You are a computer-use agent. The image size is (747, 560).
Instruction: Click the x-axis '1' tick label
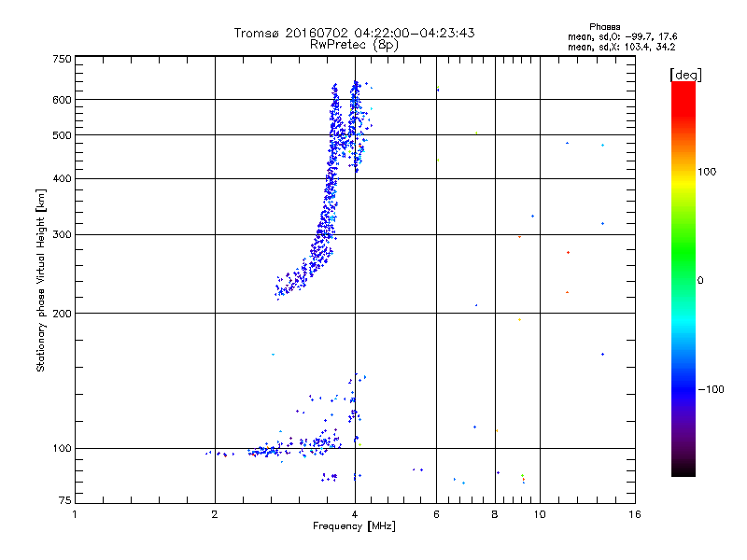click(x=75, y=514)
